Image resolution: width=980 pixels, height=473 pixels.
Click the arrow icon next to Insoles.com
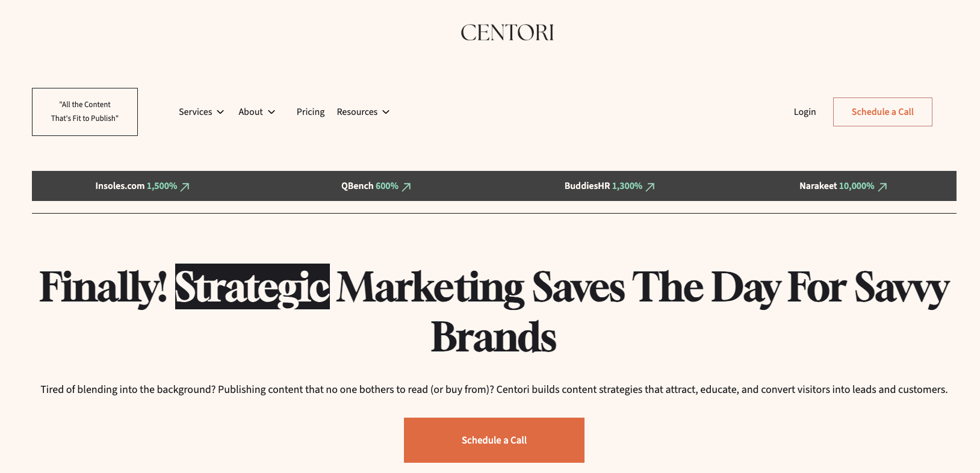click(x=185, y=187)
